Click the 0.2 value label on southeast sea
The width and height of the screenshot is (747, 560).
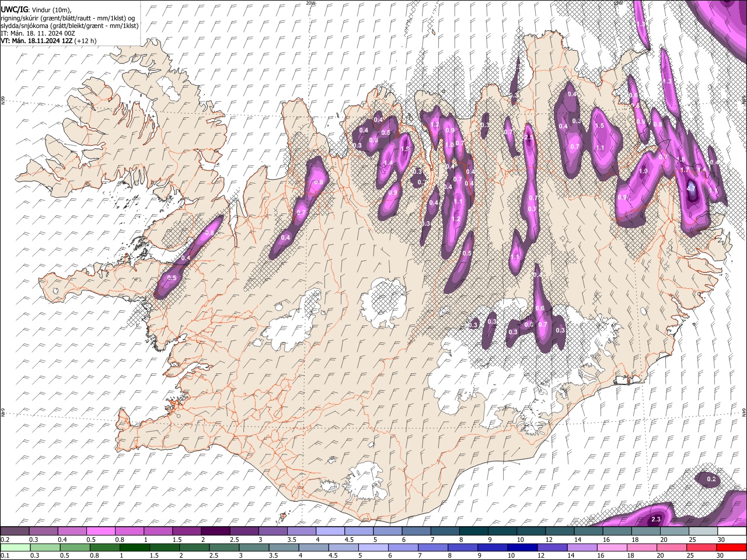tap(711, 479)
